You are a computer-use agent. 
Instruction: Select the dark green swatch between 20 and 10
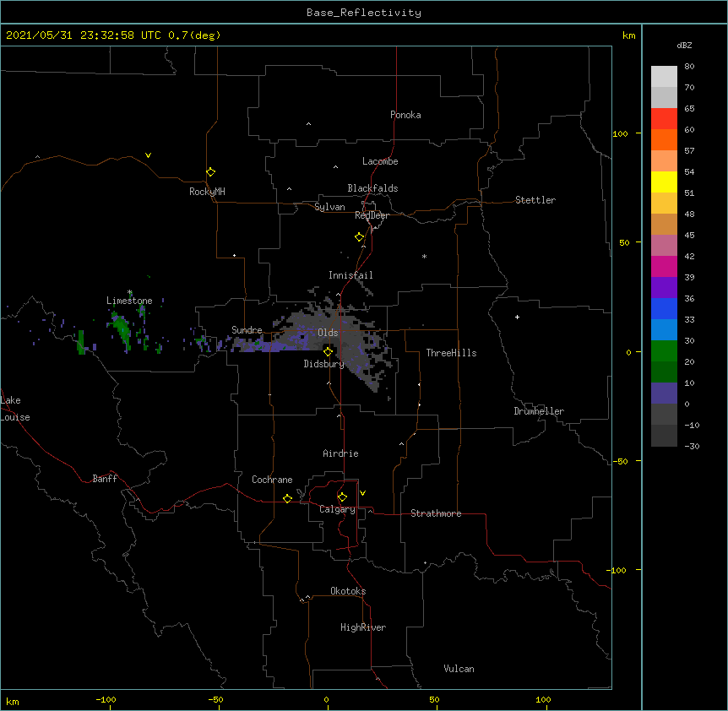[x=664, y=372]
